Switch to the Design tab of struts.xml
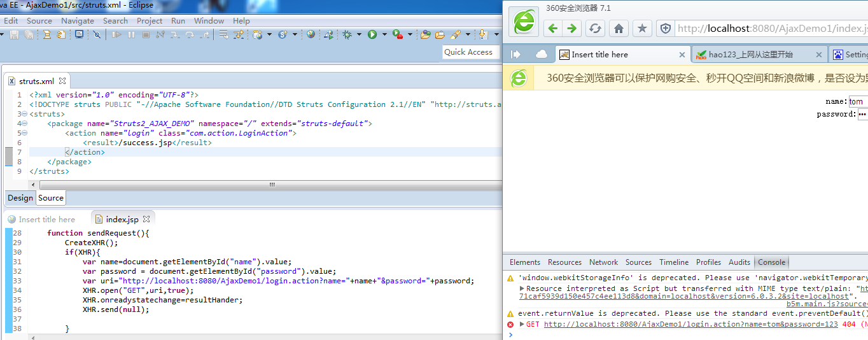 (x=20, y=198)
